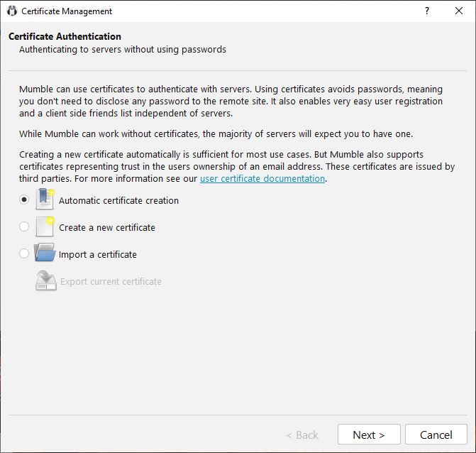Select the Automatic certificate creation radio button
Screen dimensions: 476x453
point(24,200)
